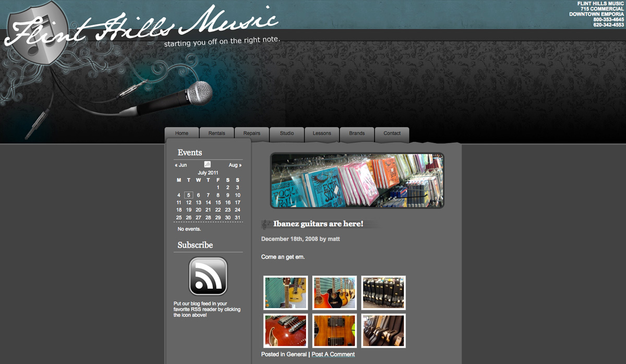This screenshot has height=364, width=626.
Task: Select the highlighted date 5 in calendar
Action: point(188,195)
